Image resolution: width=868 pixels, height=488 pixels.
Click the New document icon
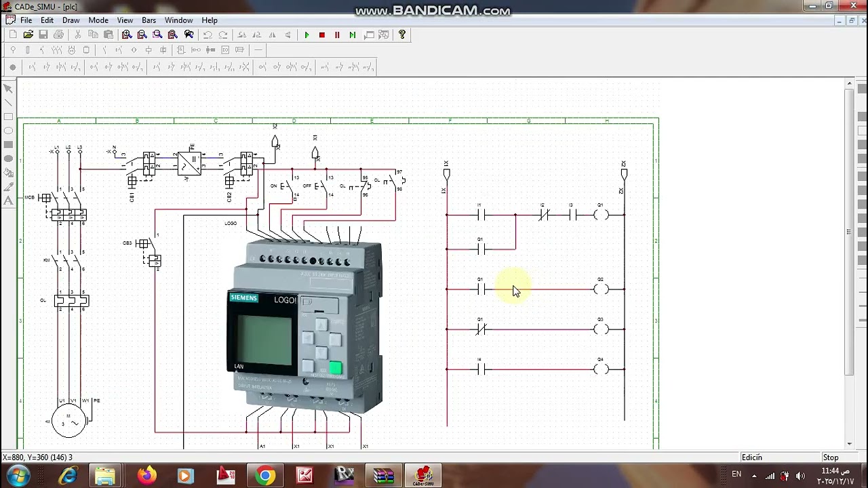(13, 35)
